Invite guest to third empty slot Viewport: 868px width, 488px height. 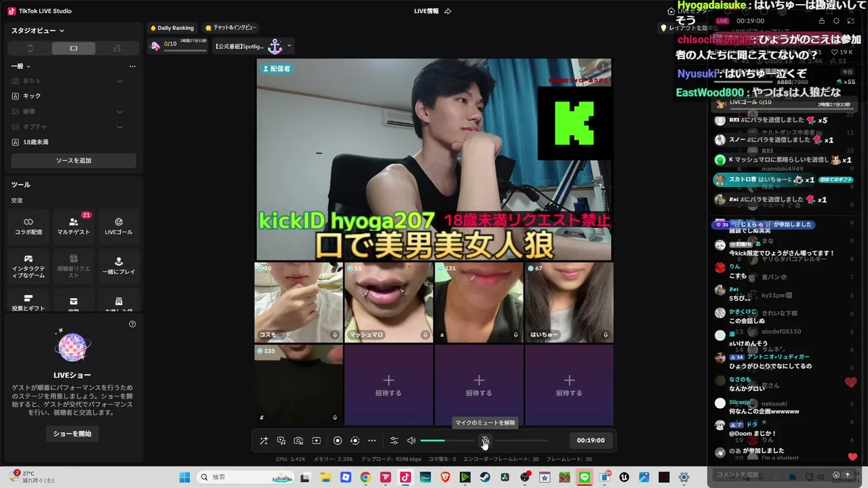pyautogui.click(x=569, y=385)
